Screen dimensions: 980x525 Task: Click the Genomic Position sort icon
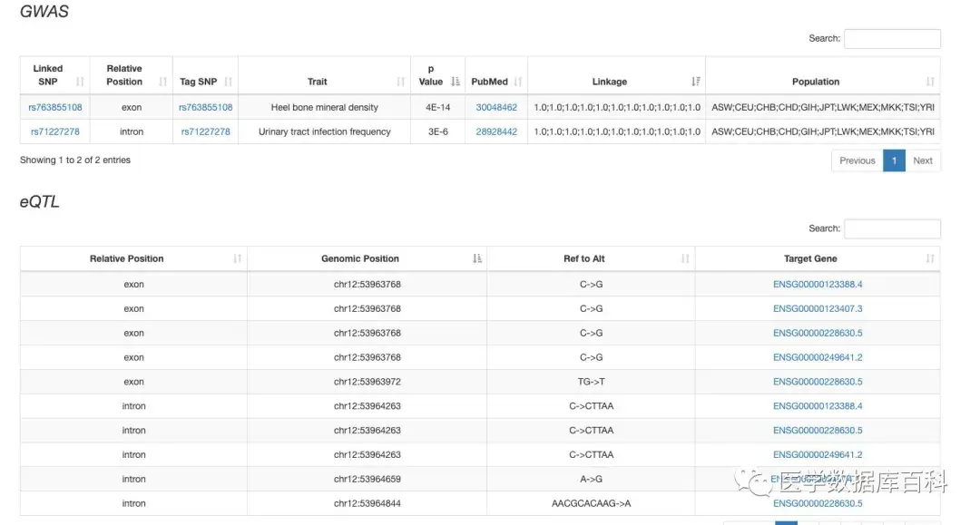click(x=477, y=258)
